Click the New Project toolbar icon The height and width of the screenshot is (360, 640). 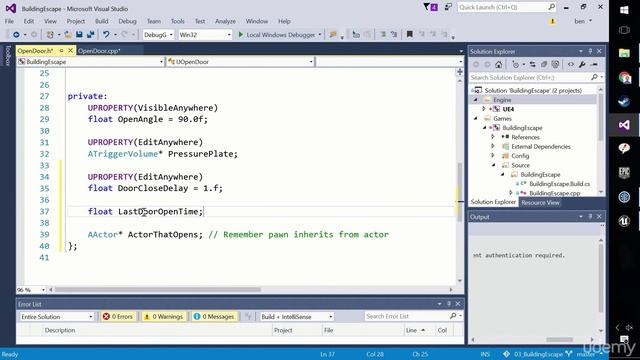tap(50, 35)
